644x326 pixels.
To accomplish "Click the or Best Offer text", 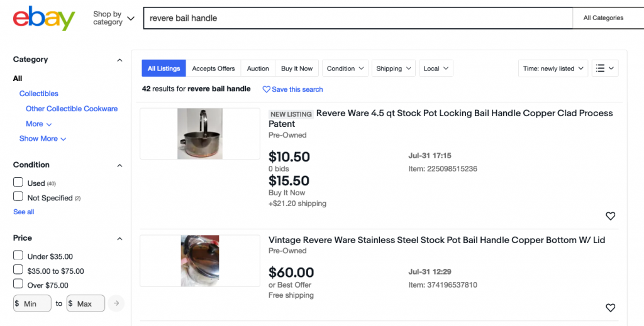I will point(290,285).
